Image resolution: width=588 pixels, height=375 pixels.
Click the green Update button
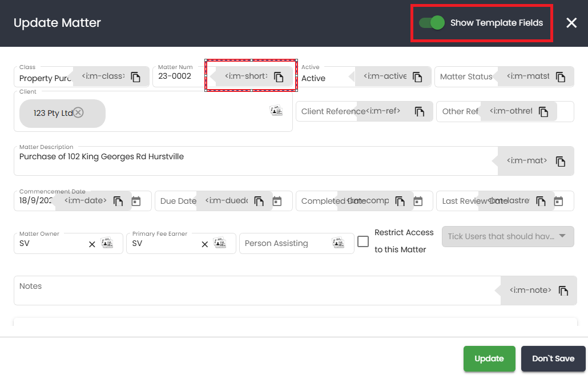coord(489,358)
